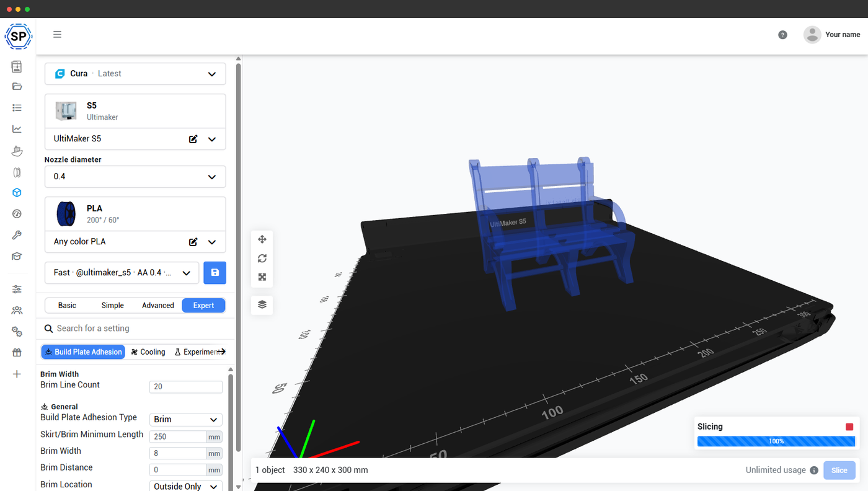Click the plus icon in sidebar
The image size is (868, 491).
tap(17, 374)
